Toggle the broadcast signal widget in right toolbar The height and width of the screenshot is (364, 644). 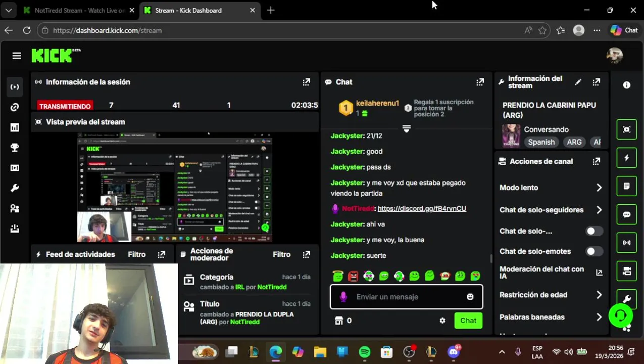(x=627, y=243)
